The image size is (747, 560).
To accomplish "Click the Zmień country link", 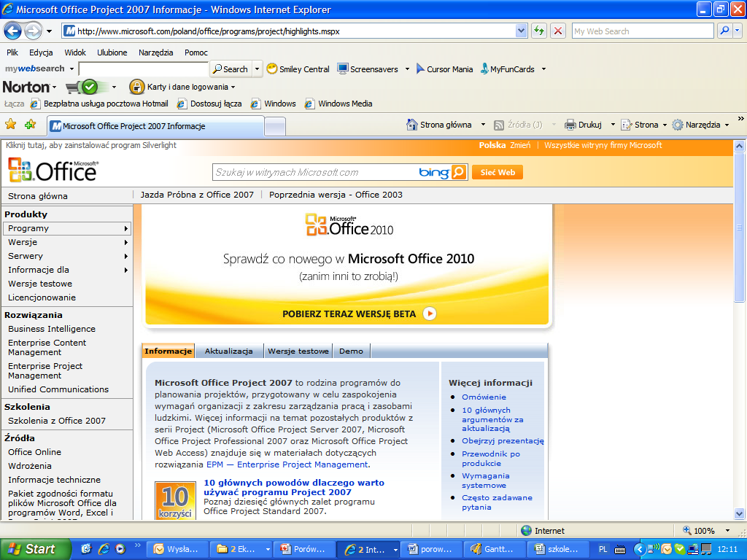I will 520,145.
